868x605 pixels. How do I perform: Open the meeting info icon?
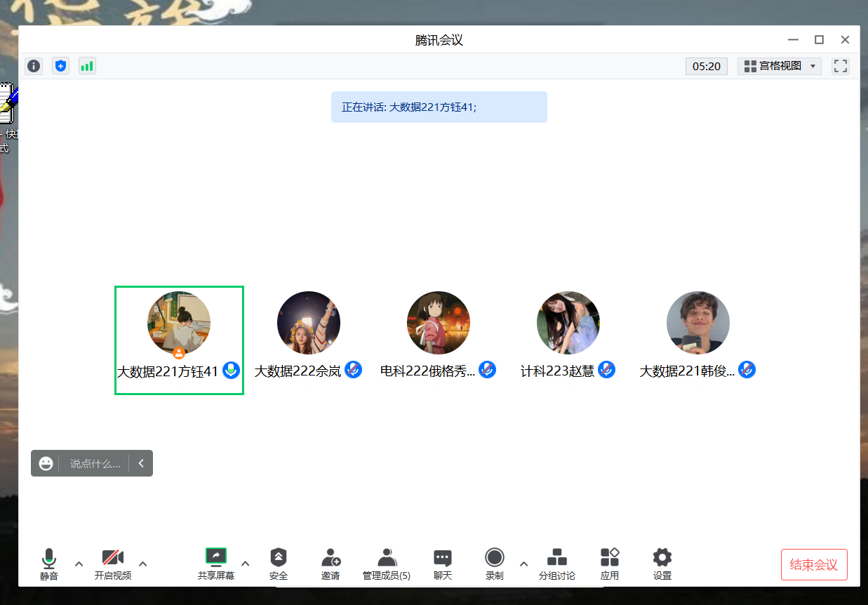coord(34,66)
